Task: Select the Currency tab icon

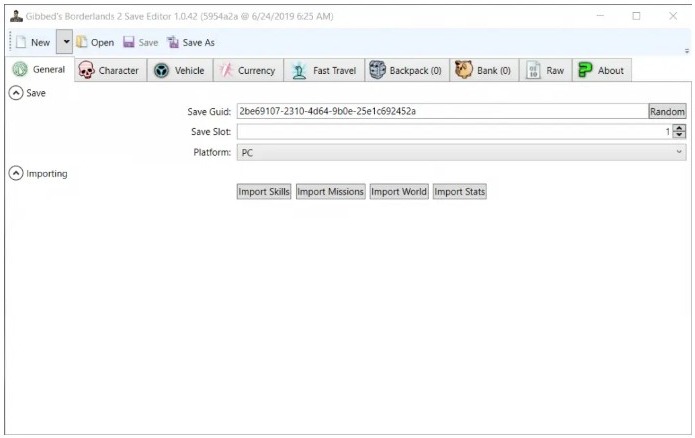Action: (x=226, y=71)
